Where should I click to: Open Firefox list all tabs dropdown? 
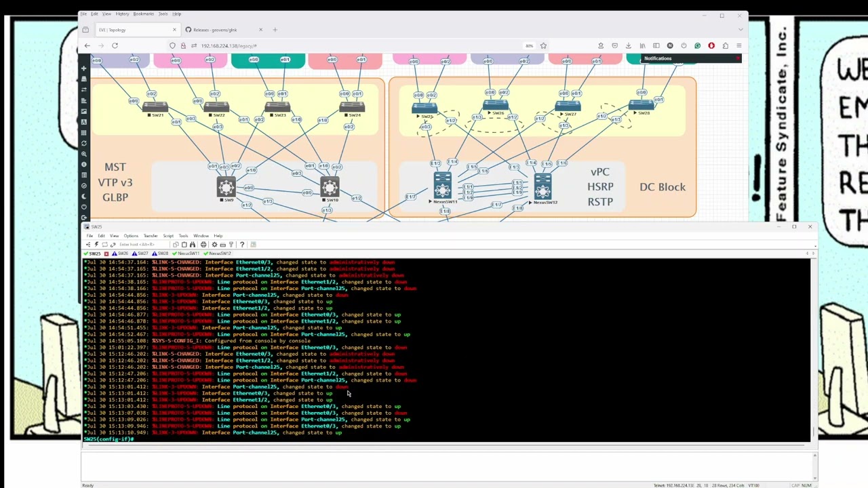[740, 30]
